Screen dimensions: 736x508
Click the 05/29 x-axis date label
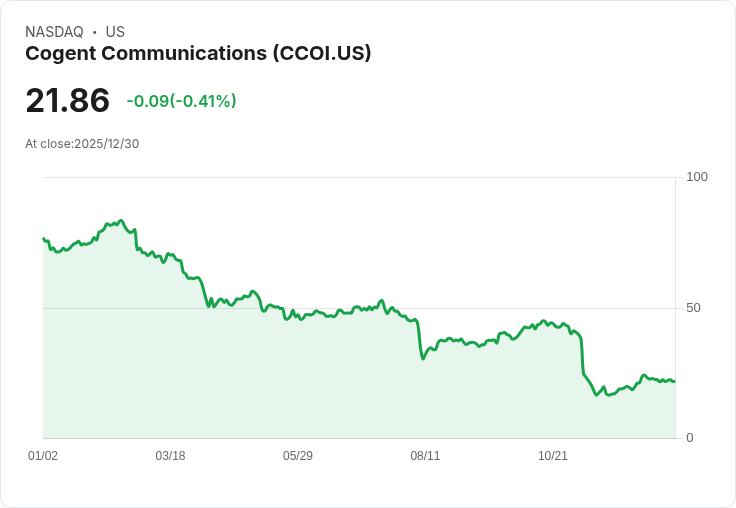tap(298, 455)
